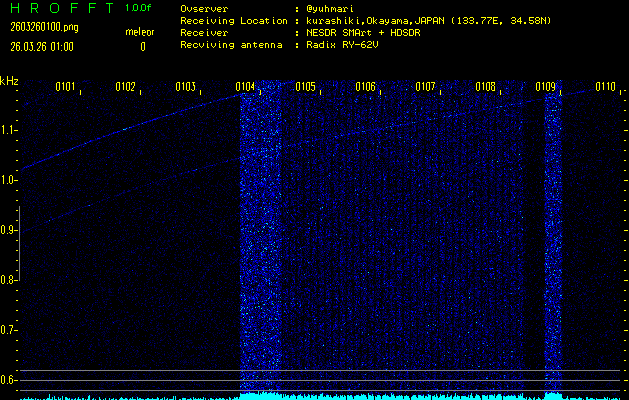Click the 0.7 kHz axis label

tap(10, 331)
